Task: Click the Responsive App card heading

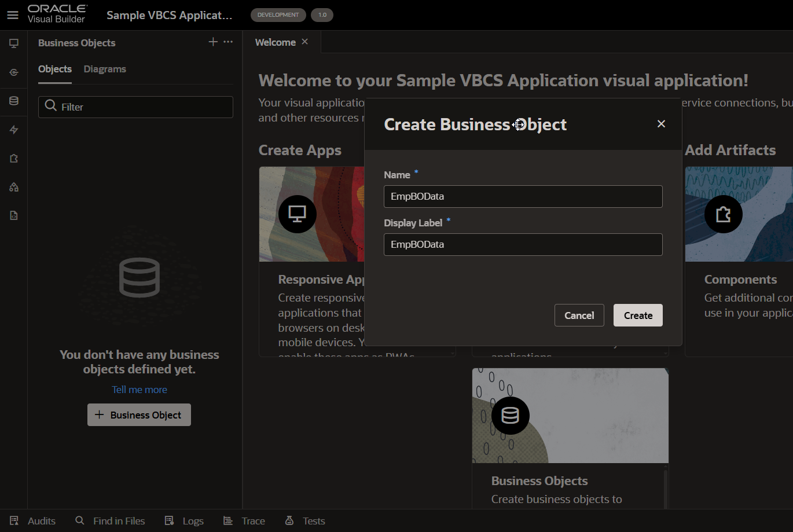Action: click(321, 280)
